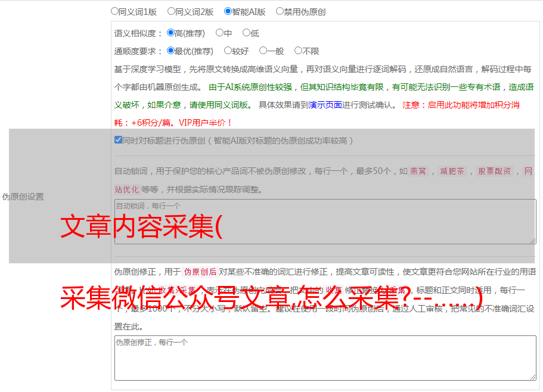The height and width of the screenshot is (392, 543).
Task: Select the 同义词1版 radio option
Action: [114, 11]
